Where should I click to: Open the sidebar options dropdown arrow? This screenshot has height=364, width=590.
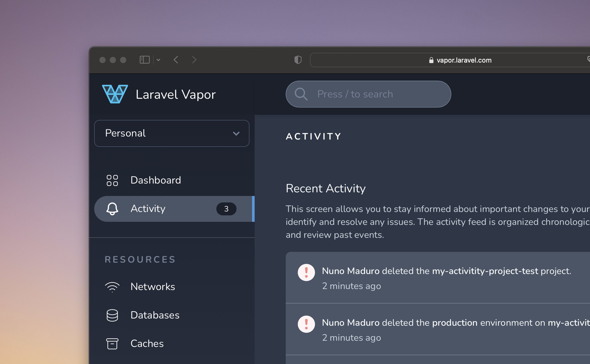(x=158, y=60)
